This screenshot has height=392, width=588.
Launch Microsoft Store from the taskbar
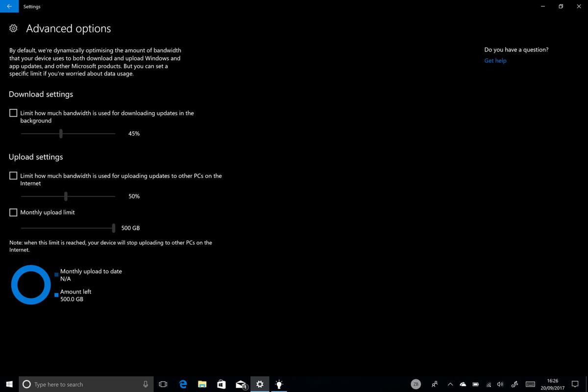click(x=221, y=384)
